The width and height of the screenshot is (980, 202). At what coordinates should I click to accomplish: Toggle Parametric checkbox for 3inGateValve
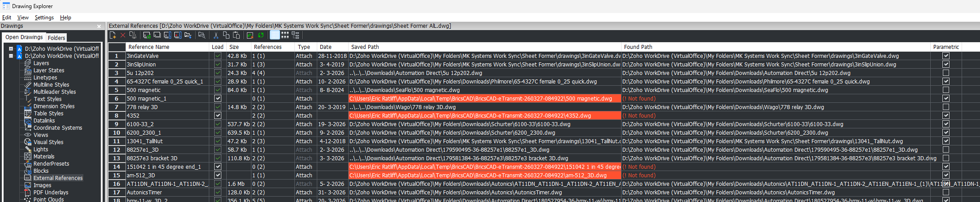pyautogui.click(x=945, y=56)
